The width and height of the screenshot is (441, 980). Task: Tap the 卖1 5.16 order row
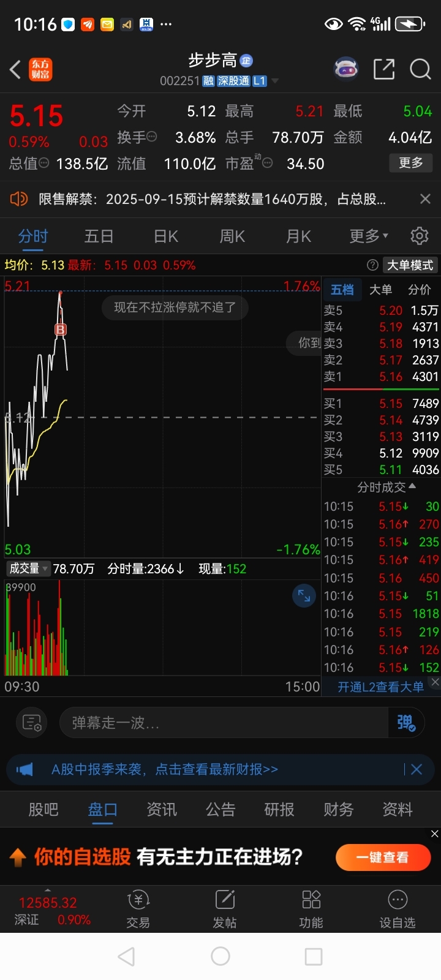[381, 377]
